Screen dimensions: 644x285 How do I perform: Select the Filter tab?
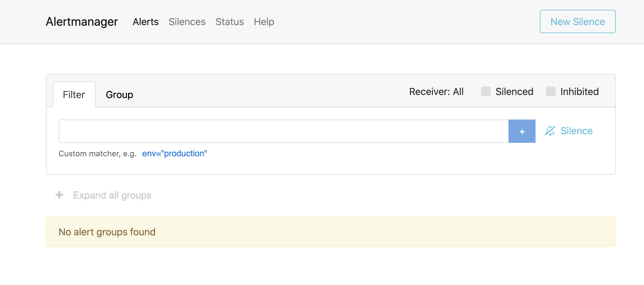[74, 94]
